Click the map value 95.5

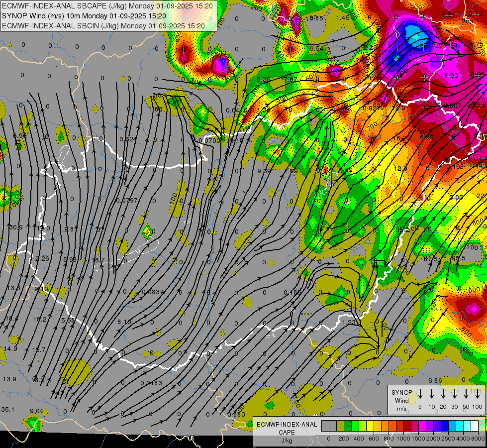click(x=459, y=258)
